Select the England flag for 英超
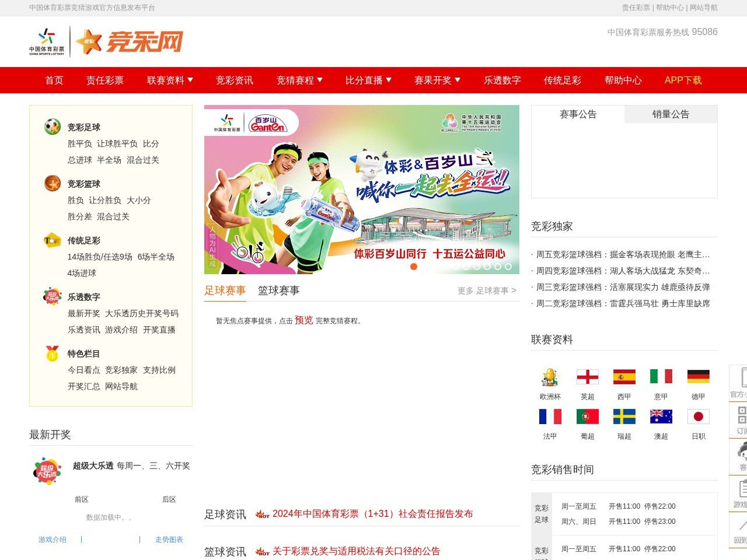The height and width of the screenshot is (560, 747). coord(588,377)
